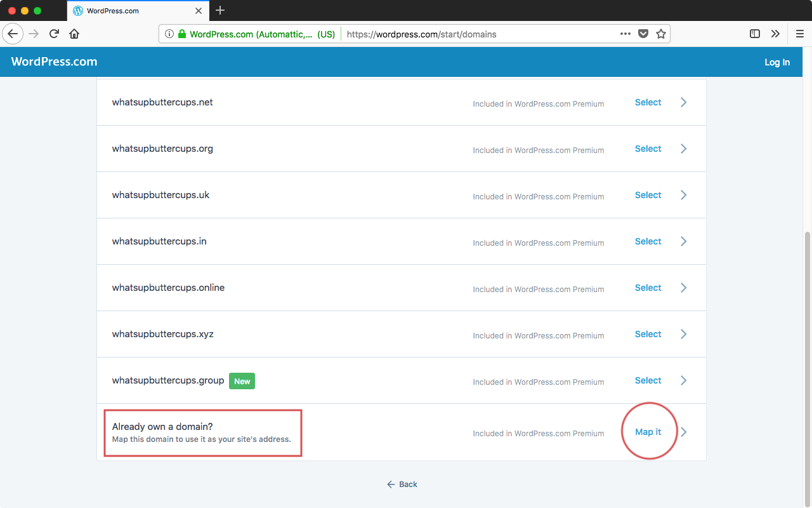Click chevron on whatsupbuttercups.online row
This screenshot has height=508, width=812.
coord(684,288)
